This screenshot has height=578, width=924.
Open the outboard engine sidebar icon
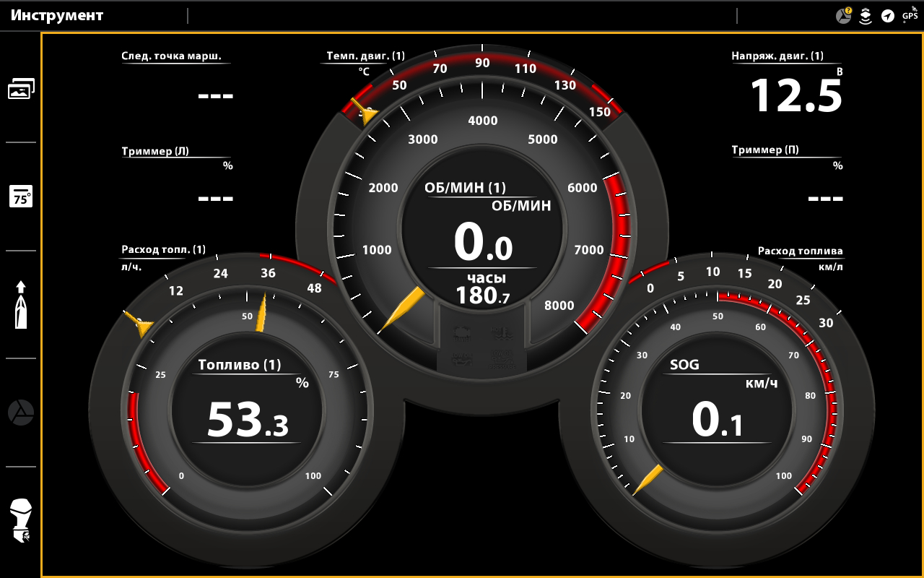click(x=21, y=521)
